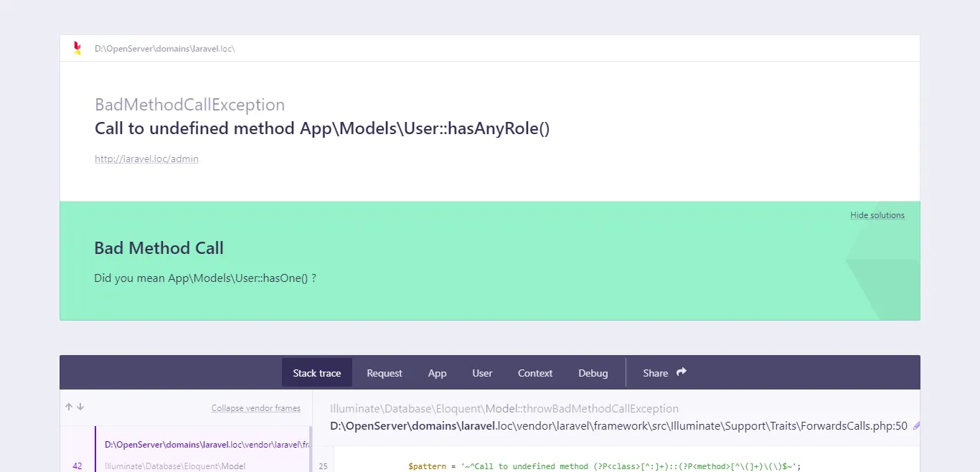Click the exception message heading text

tap(321, 128)
